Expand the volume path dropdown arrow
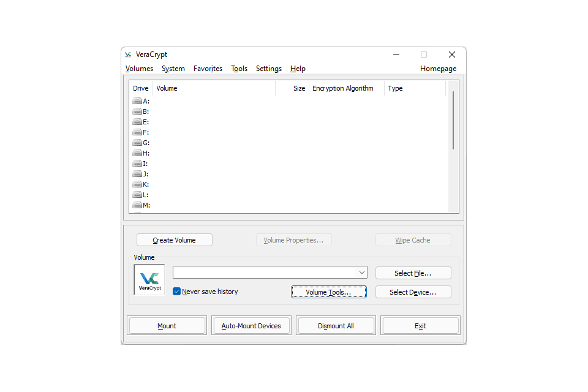588x392 pixels. click(361, 273)
